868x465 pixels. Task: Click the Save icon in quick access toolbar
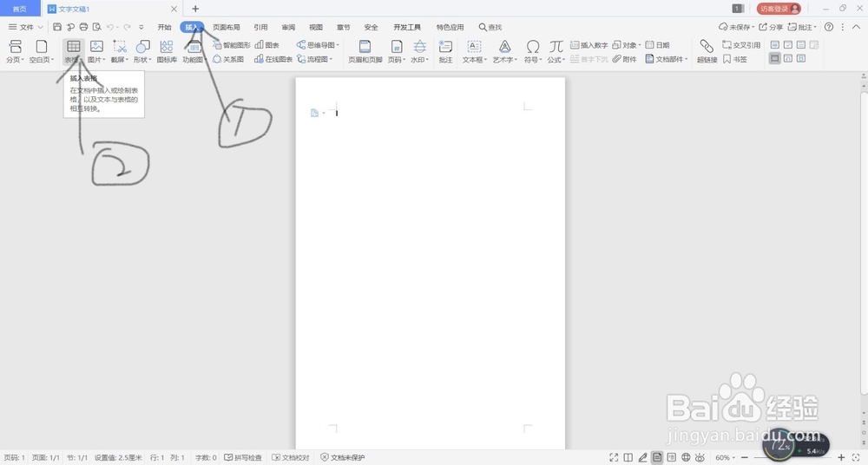(x=57, y=27)
